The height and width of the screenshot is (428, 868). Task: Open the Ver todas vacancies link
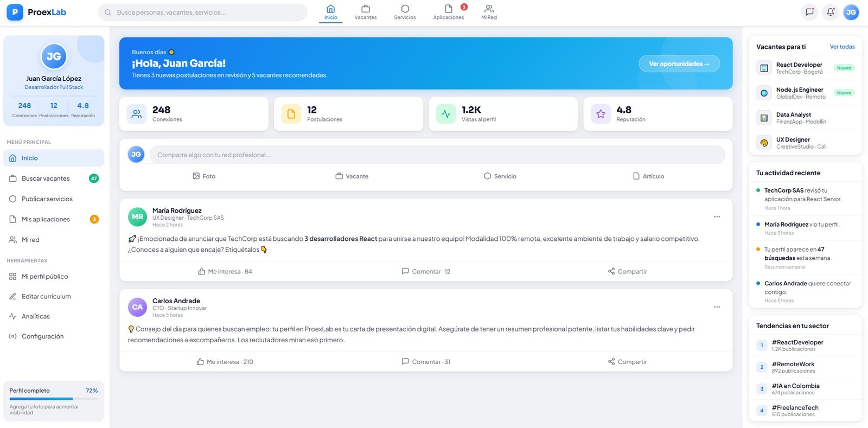click(842, 47)
